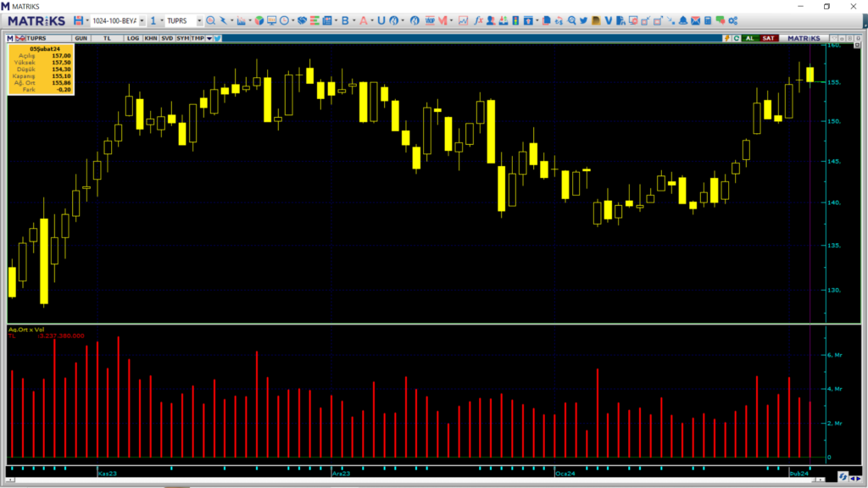The image size is (868, 488).
Task: Open the 1024-100-BEYAZ template dropdown
Action: pyautogui.click(x=141, y=20)
